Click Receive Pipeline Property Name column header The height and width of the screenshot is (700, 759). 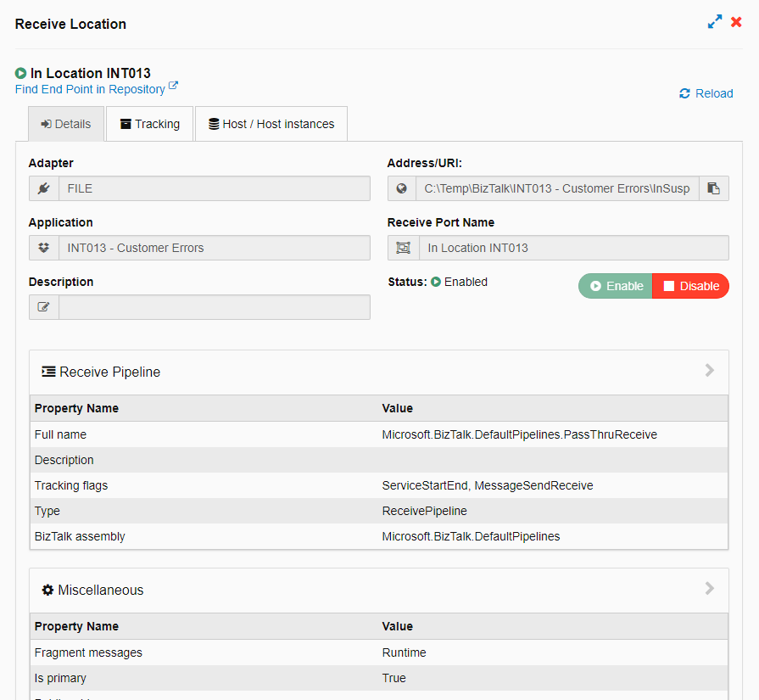(76, 408)
